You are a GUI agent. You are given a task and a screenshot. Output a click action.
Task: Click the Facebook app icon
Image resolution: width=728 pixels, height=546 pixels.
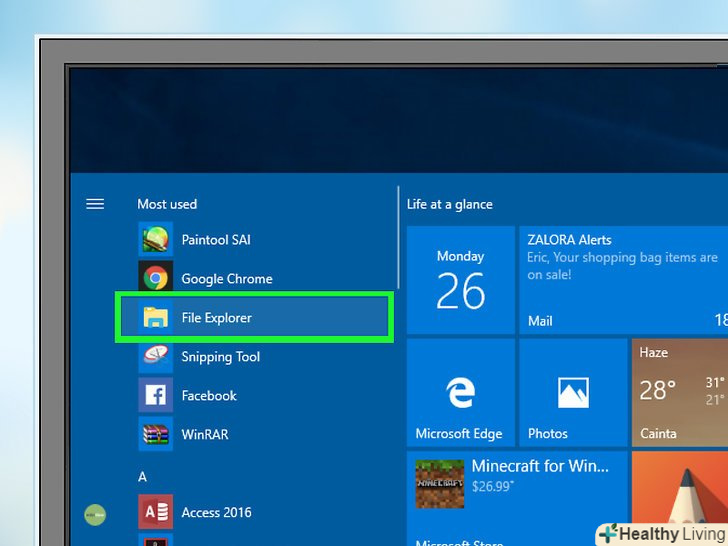pyautogui.click(x=156, y=395)
